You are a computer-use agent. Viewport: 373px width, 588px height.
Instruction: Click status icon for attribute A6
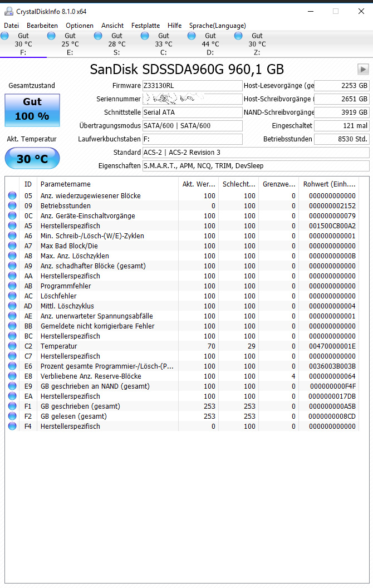(12, 236)
